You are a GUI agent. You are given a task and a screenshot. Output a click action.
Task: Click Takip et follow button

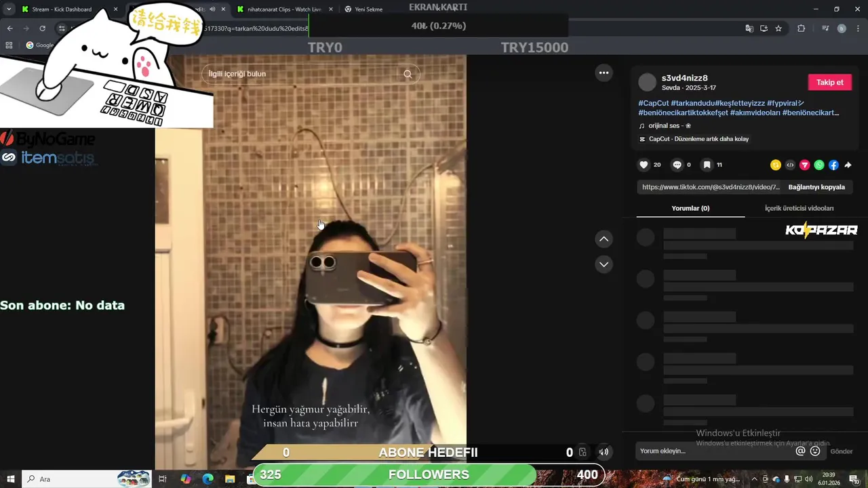(x=829, y=82)
